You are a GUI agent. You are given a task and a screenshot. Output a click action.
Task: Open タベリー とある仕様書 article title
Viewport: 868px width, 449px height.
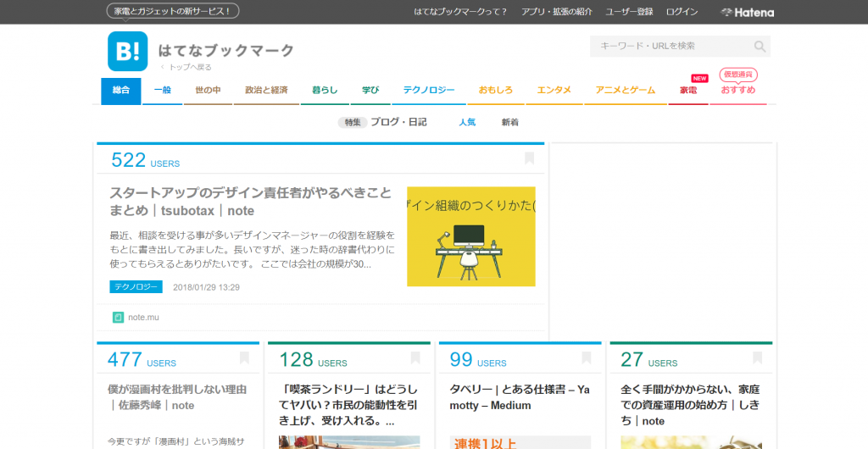[x=520, y=397]
